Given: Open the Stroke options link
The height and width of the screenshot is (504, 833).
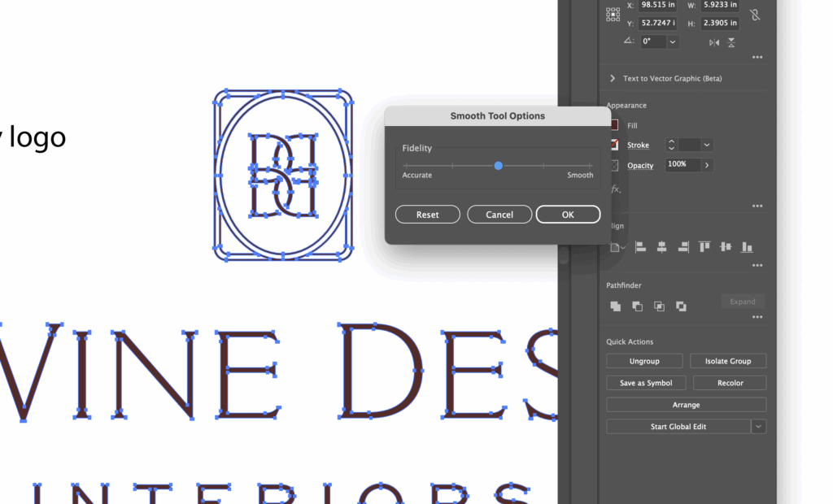Looking at the screenshot, I should point(638,145).
